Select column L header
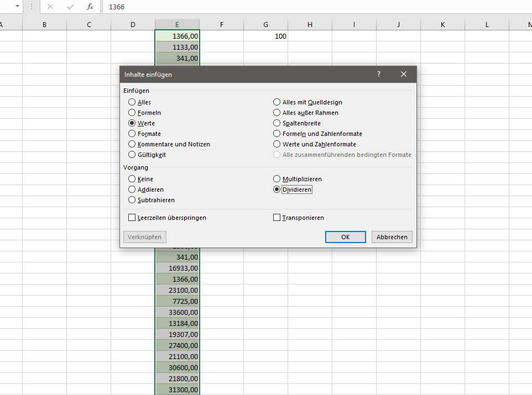532x395 pixels. click(487, 24)
